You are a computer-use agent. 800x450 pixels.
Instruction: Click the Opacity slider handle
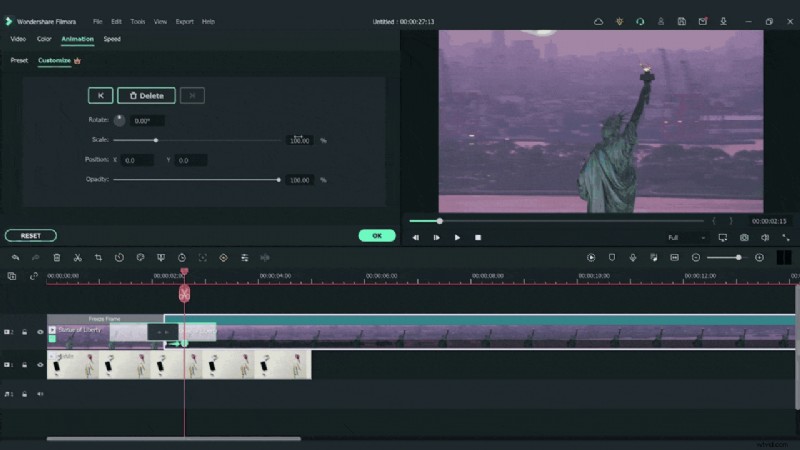(x=278, y=180)
